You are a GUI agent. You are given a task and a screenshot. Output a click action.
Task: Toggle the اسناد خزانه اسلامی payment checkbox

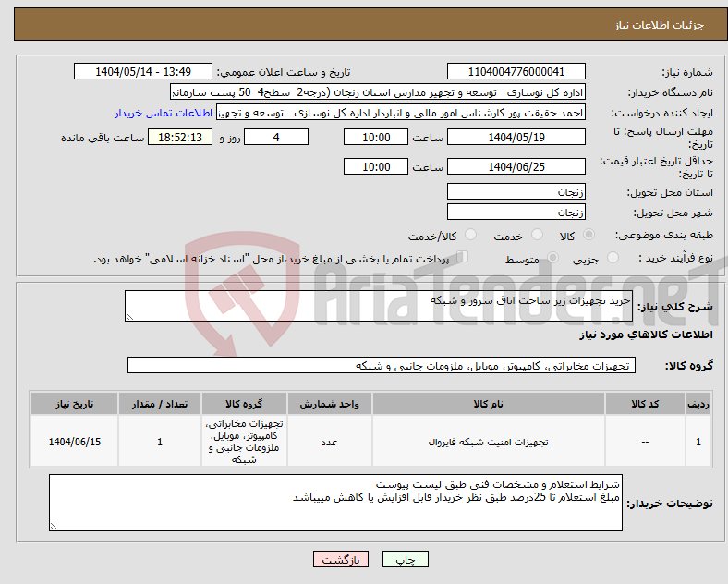point(463,257)
